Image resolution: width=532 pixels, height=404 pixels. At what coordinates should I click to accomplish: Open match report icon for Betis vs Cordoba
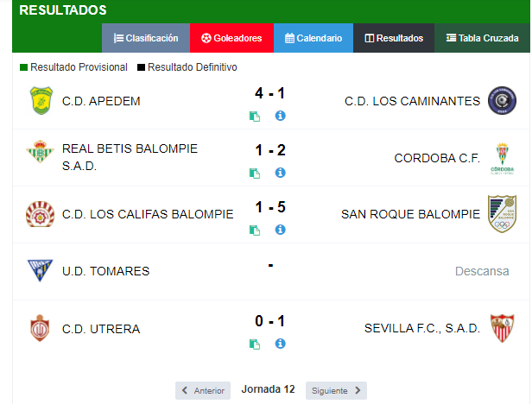(255, 174)
